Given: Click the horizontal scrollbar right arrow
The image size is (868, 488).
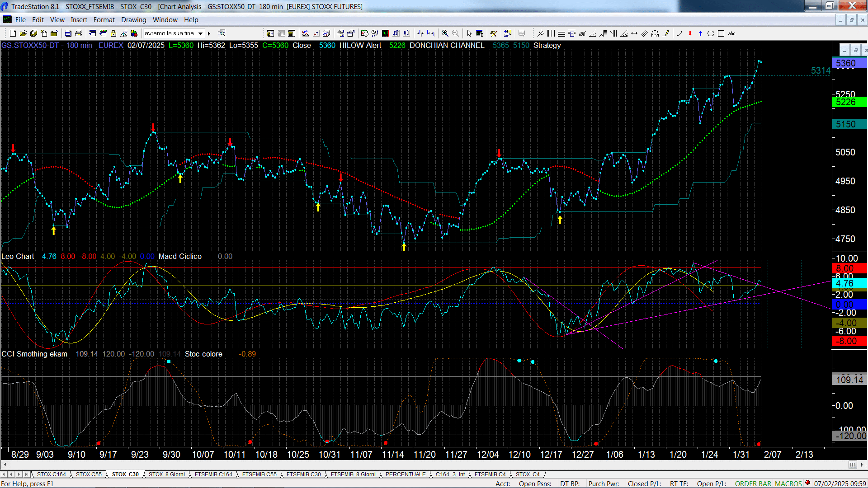Looking at the screenshot, I should [x=863, y=465].
